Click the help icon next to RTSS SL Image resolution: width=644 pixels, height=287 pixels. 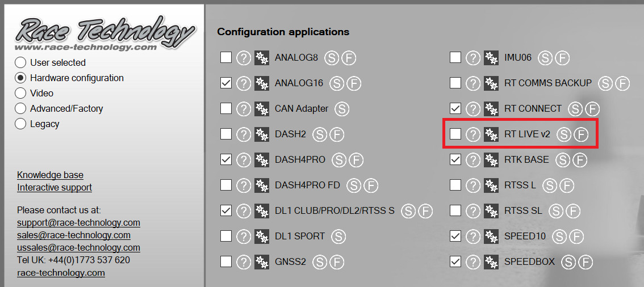(473, 210)
